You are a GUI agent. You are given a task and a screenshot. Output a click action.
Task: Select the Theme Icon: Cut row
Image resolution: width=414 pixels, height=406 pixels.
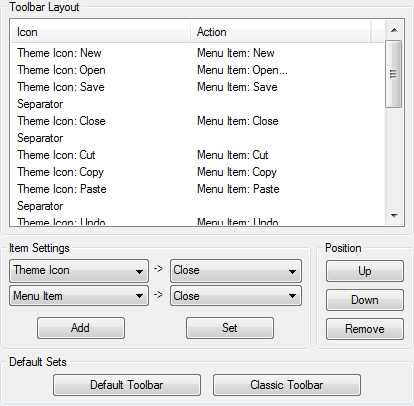[x=197, y=155]
